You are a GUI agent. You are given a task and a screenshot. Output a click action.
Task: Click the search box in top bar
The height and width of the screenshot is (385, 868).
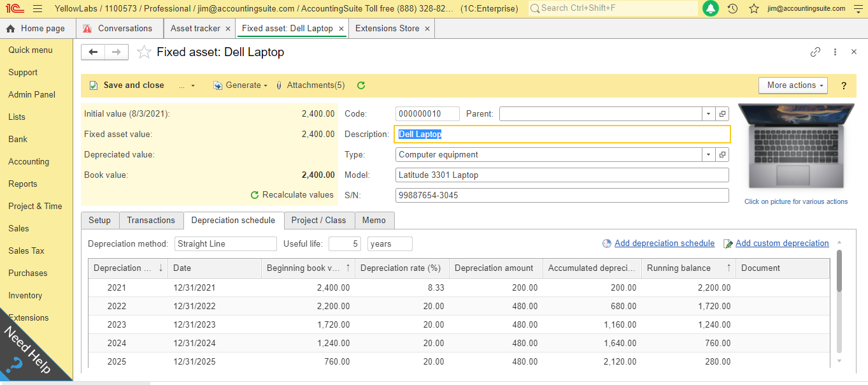pyautogui.click(x=613, y=8)
